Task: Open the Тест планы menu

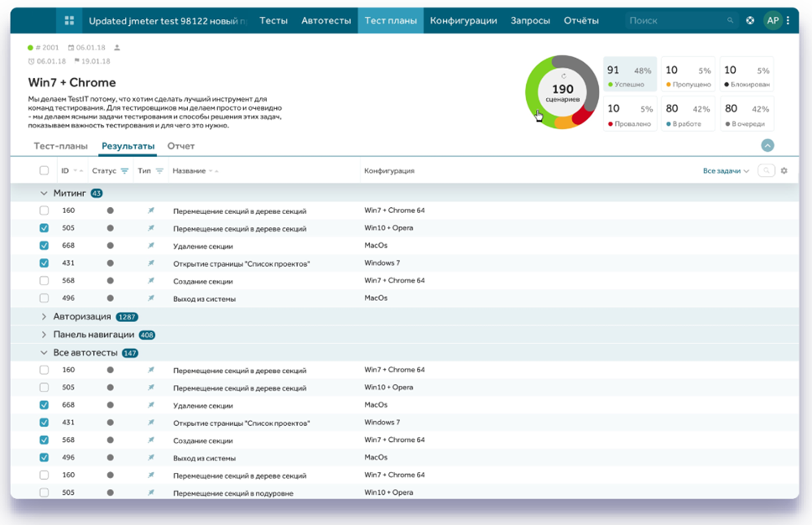Action: (x=390, y=21)
